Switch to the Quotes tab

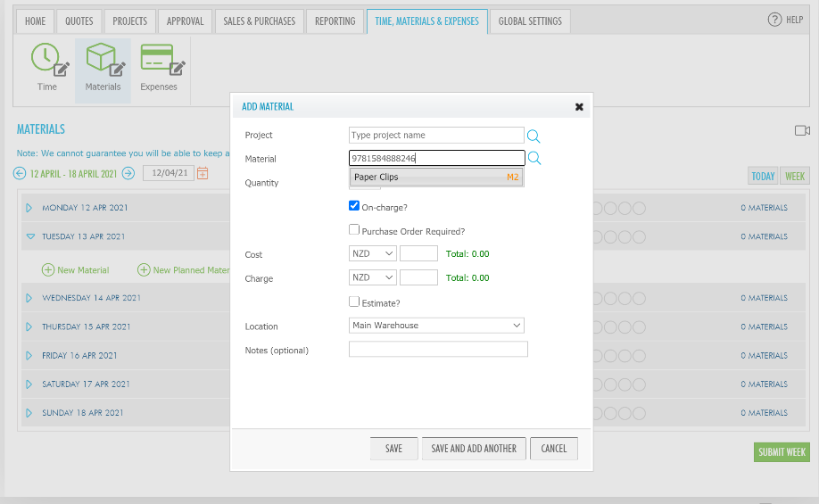(x=79, y=21)
